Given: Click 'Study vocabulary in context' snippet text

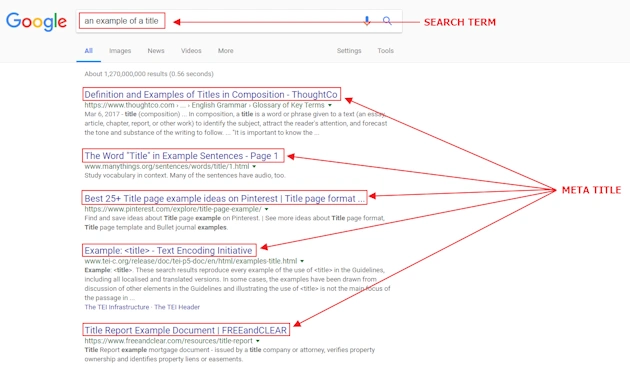Looking at the screenshot, I should (185, 176).
